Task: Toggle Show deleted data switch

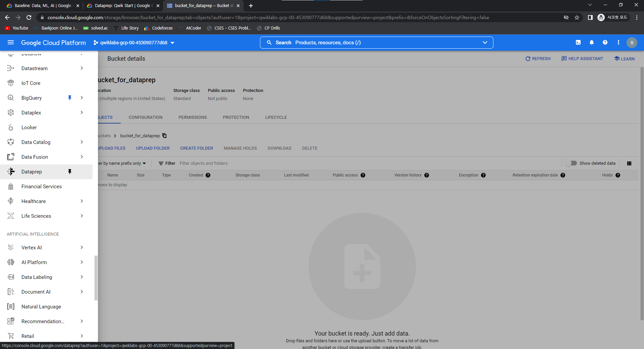Action: click(x=571, y=163)
